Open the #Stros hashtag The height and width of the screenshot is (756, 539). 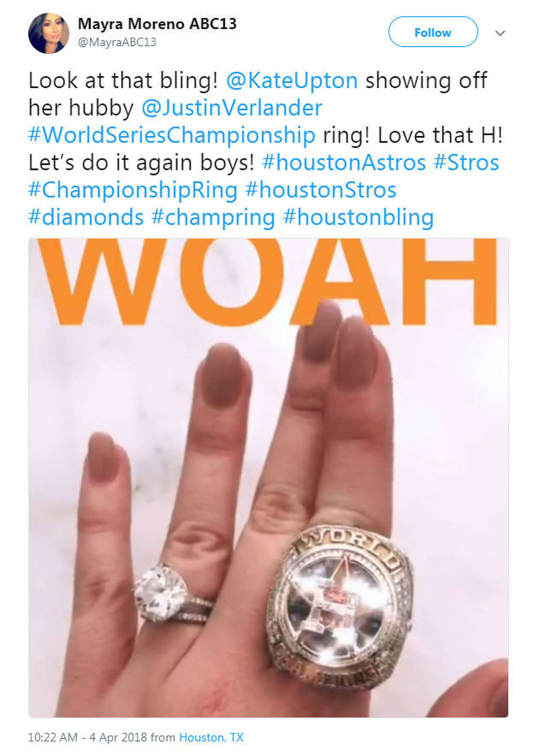tap(466, 162)
